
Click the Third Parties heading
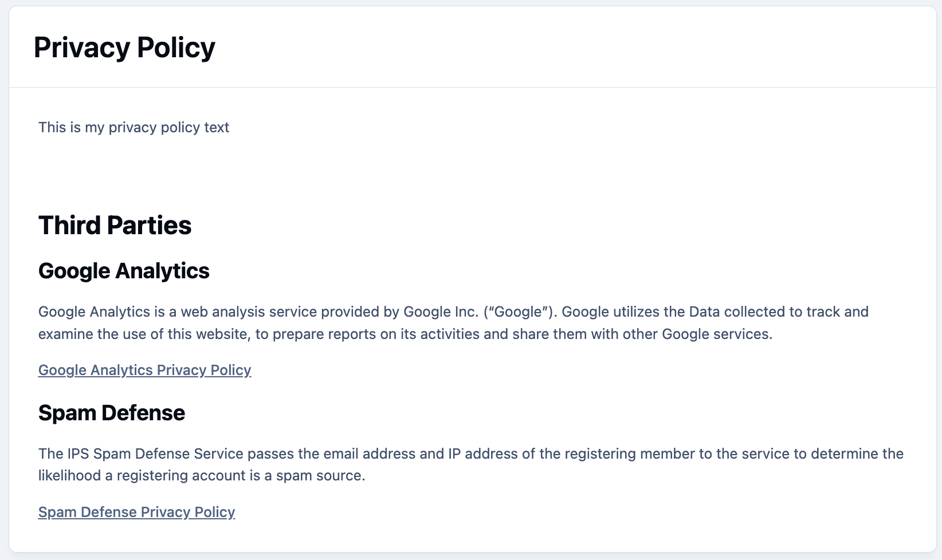pyautogui.click(x=115, y=225)
